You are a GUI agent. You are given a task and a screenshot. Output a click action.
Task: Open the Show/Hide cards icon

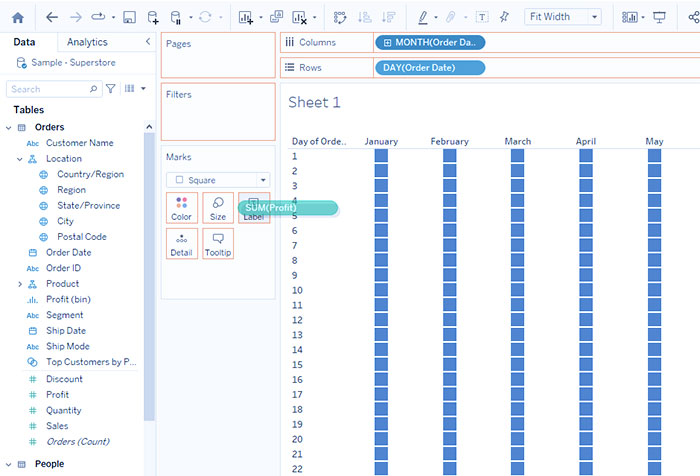click(x=629, y=17)
